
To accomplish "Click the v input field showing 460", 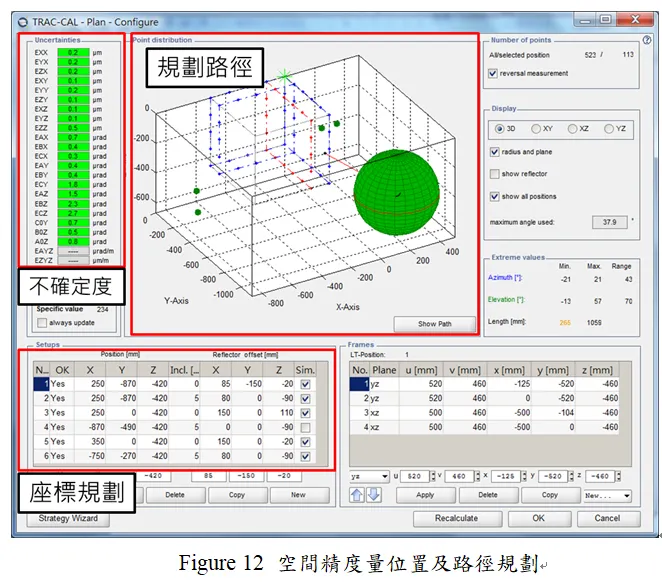I will coord(460,476).
